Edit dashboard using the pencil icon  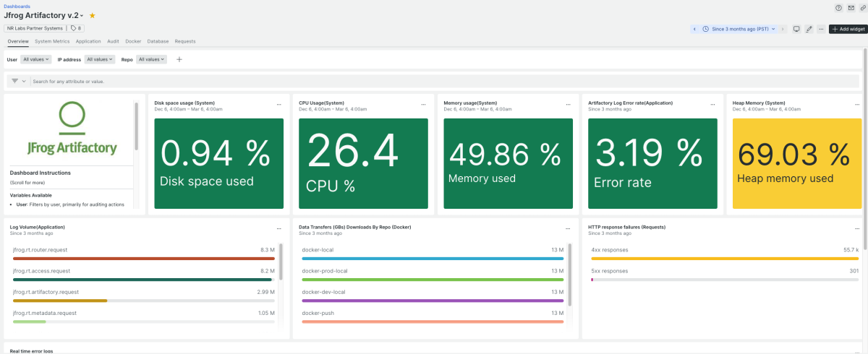point(809,29)
